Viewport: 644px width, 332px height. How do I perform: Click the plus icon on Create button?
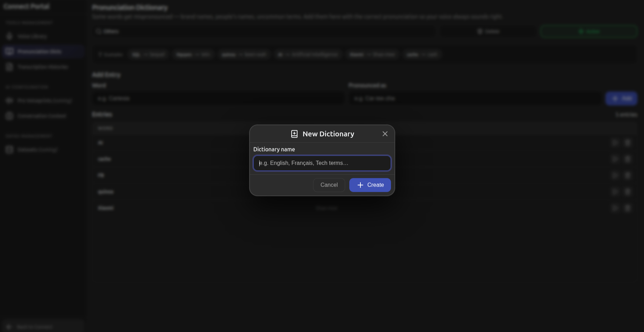[360, 185]
